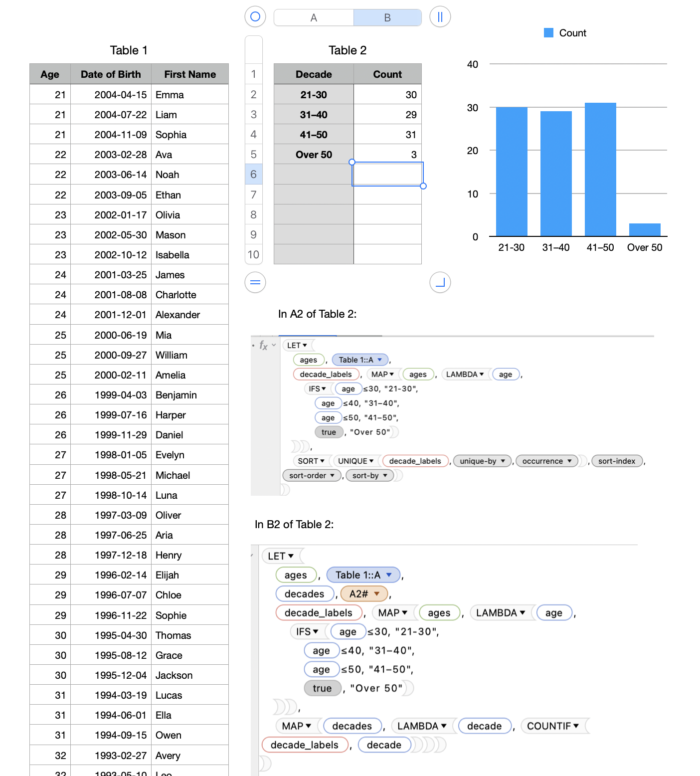
Task: Open the occurrence argument dropdown
Action: click(569, 461)
